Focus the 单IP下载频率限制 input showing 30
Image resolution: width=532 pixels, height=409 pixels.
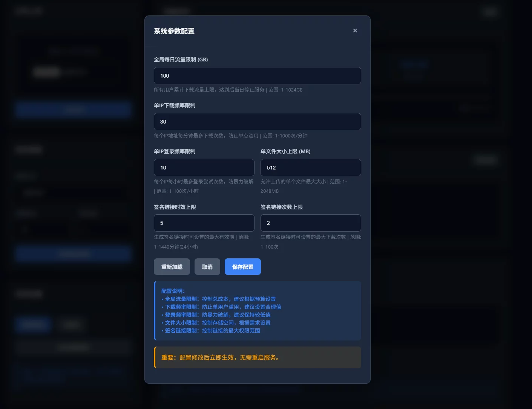pos(257,122)
